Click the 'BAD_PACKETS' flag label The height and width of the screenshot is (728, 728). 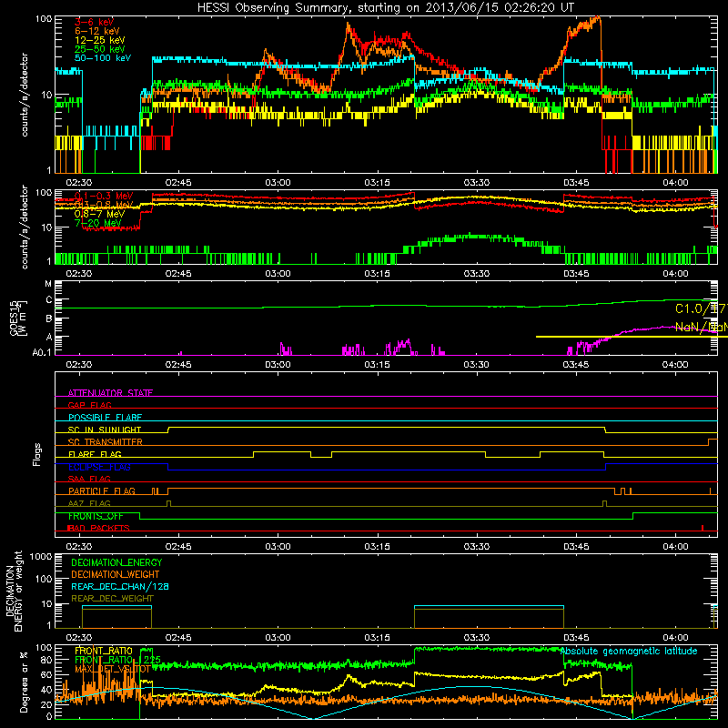coord(99,528)
